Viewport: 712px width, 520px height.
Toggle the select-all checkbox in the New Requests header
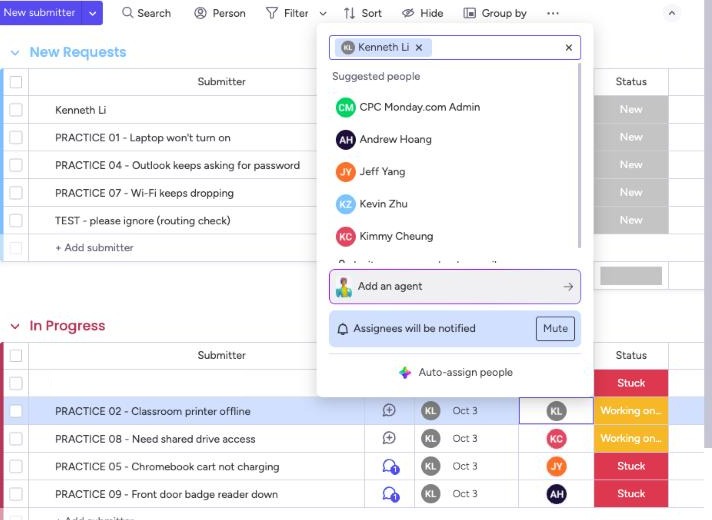coord(16,82)
